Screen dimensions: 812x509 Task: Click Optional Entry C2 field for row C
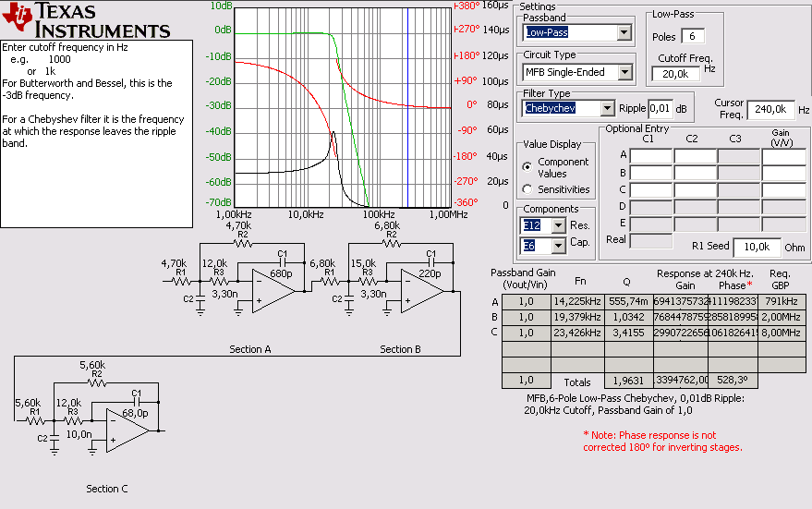click(x=695, y=189)
